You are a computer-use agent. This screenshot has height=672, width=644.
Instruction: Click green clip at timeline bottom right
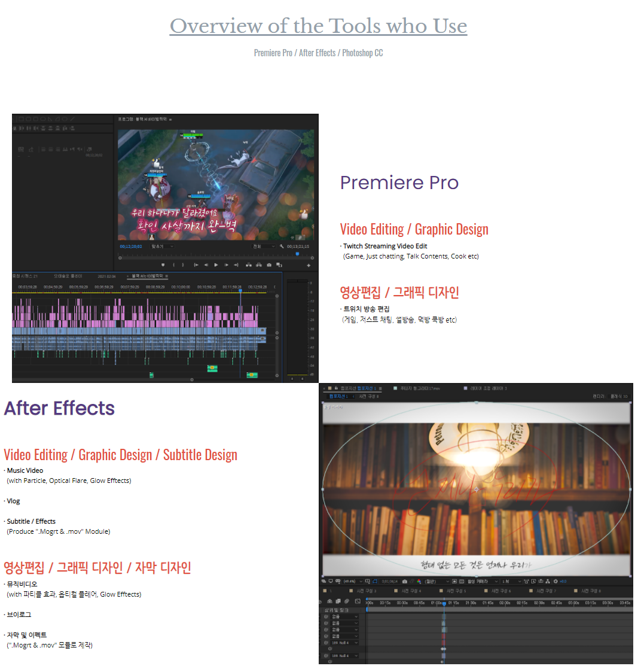coord(252,375)
